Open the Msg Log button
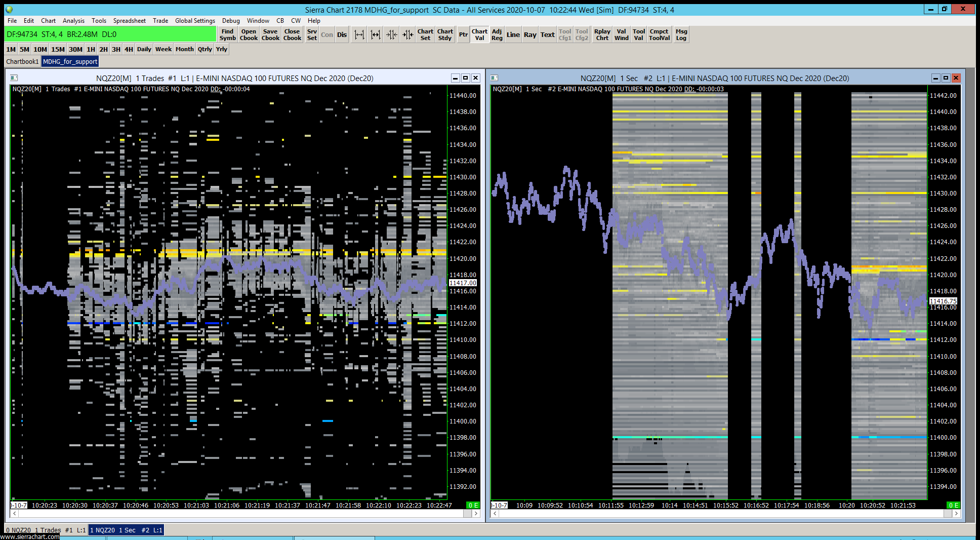This screenshot has width=980, height=540. click(681, 34)
